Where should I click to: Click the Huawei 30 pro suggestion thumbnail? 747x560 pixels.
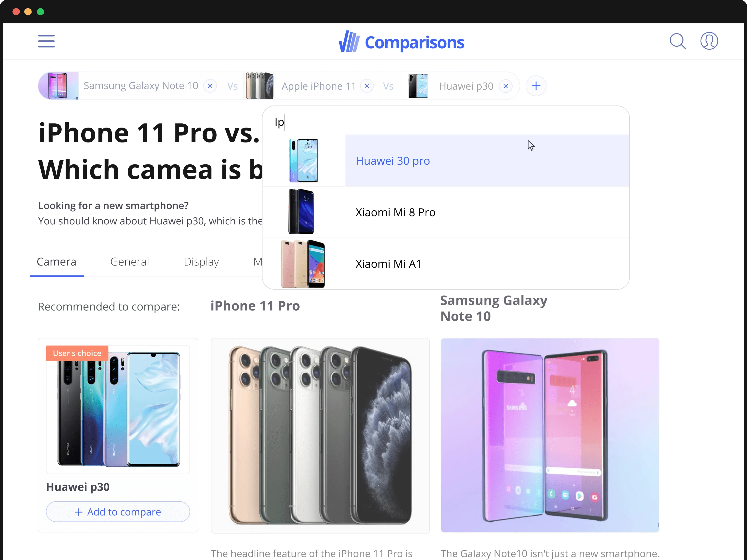[x=304, y=160]
